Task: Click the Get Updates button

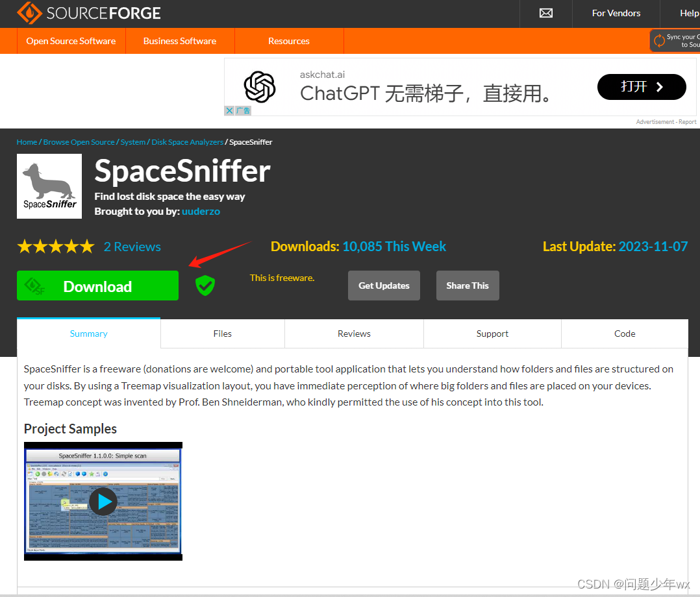Action: (384, 286)
